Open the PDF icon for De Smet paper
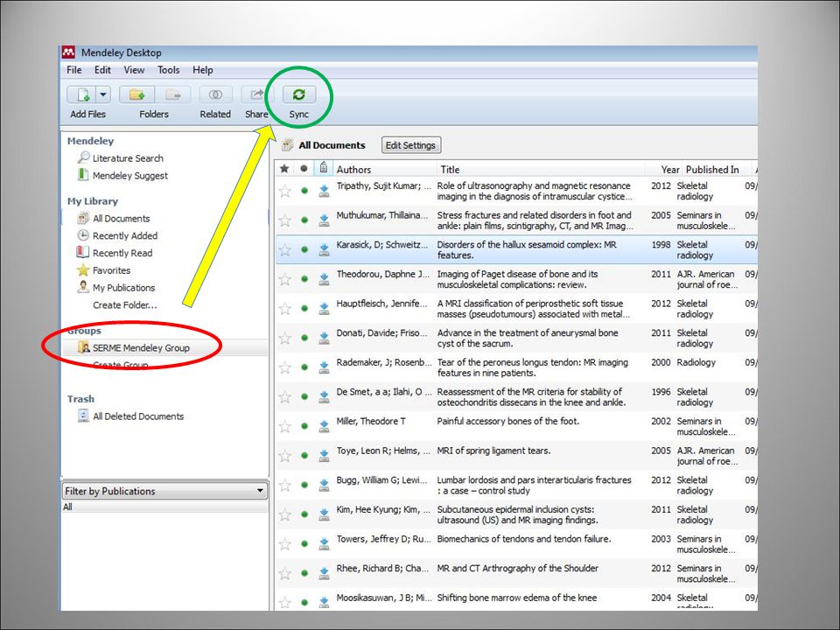The height and width of the screenshot is (630, 840). pos(324,397)
